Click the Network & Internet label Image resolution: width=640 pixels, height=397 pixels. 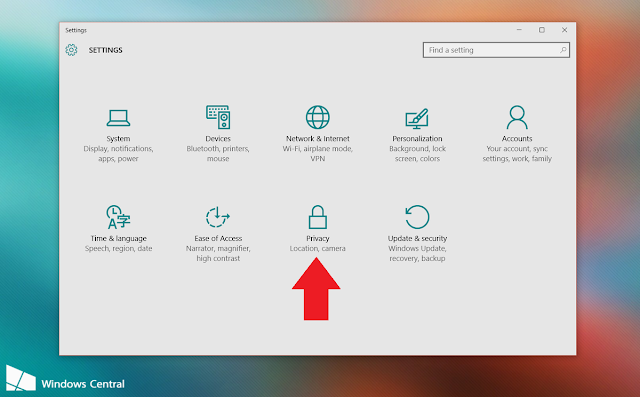click(318, 139)
